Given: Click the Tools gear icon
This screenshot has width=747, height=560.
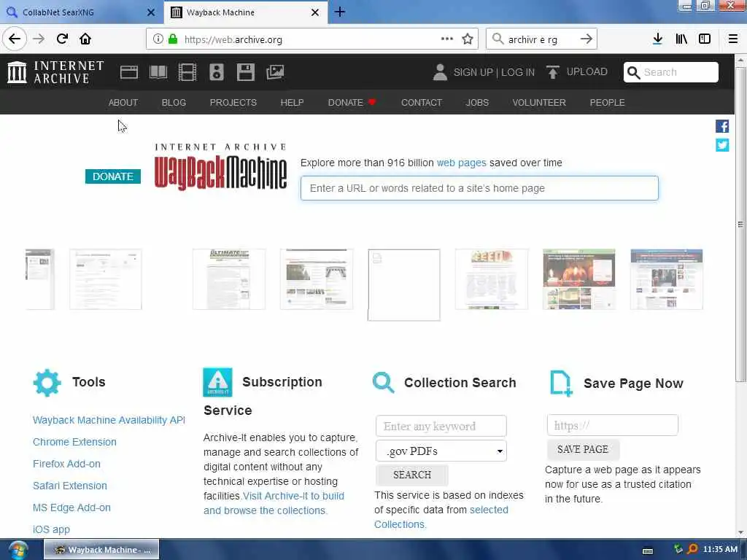Looking at the screenshot, I should [x=47, y=383].
